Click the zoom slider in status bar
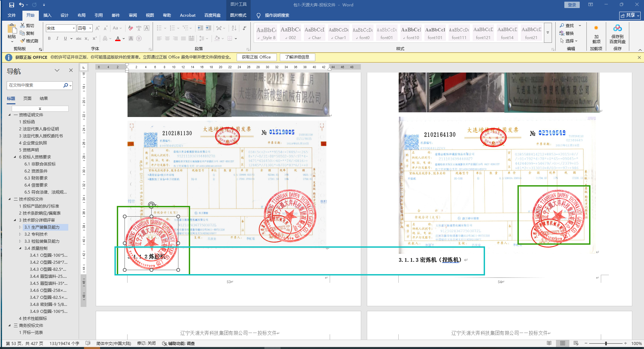The height and width of the screenshot is (349, 644). (606, 343)
